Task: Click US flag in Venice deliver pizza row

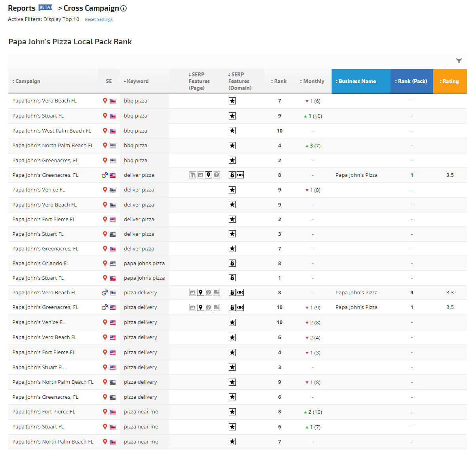Action: click(113, 190)
